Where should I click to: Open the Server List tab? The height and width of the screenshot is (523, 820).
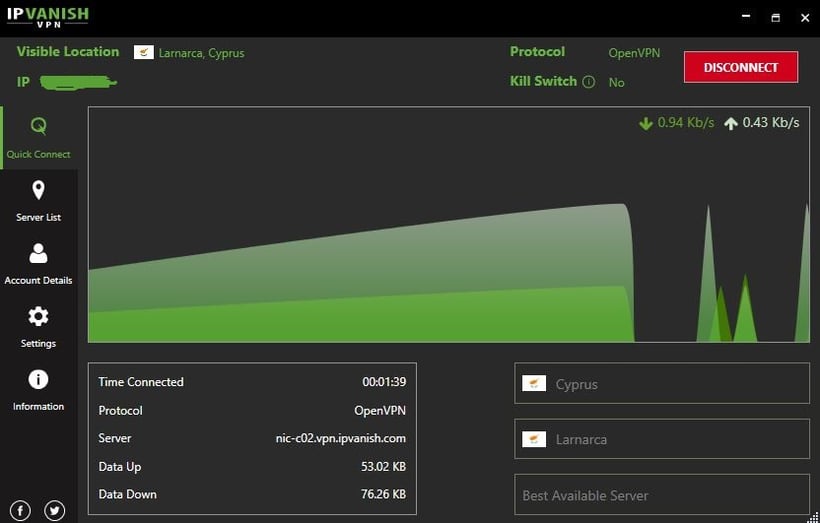39,201
